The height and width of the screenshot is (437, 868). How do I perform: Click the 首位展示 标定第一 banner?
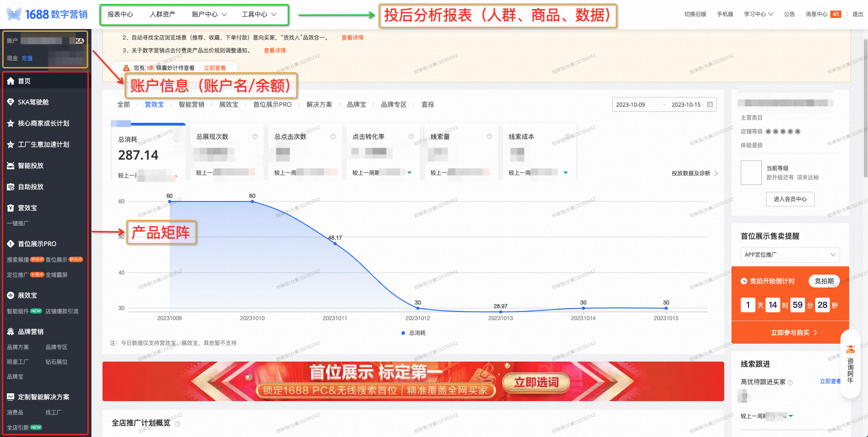(413, 381)
